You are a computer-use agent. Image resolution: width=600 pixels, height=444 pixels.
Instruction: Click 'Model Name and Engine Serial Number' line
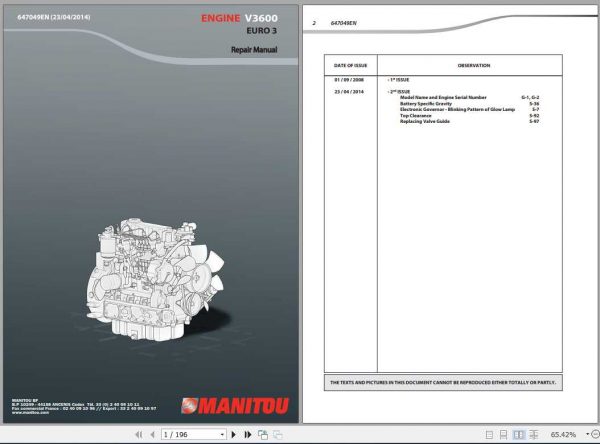(x=443, y=98)
